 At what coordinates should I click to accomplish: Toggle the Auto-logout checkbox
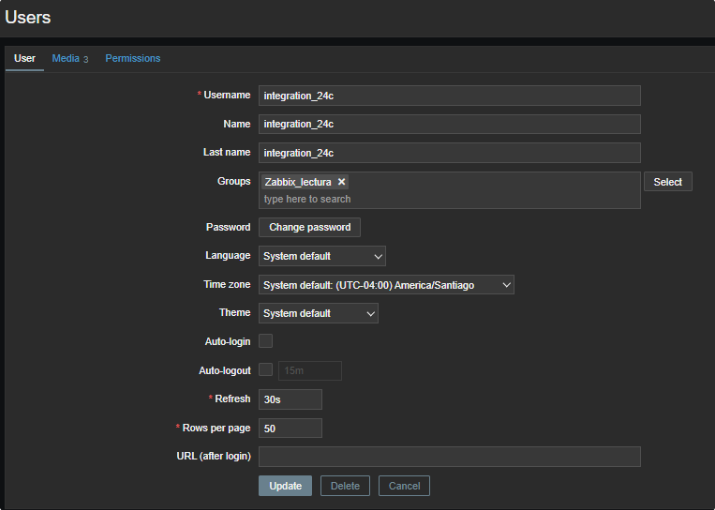click(266, 370)
